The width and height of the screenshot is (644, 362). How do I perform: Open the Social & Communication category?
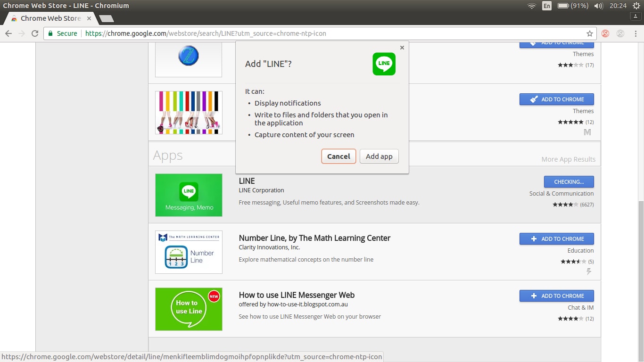pyautogui.click(x=561, y=194)
